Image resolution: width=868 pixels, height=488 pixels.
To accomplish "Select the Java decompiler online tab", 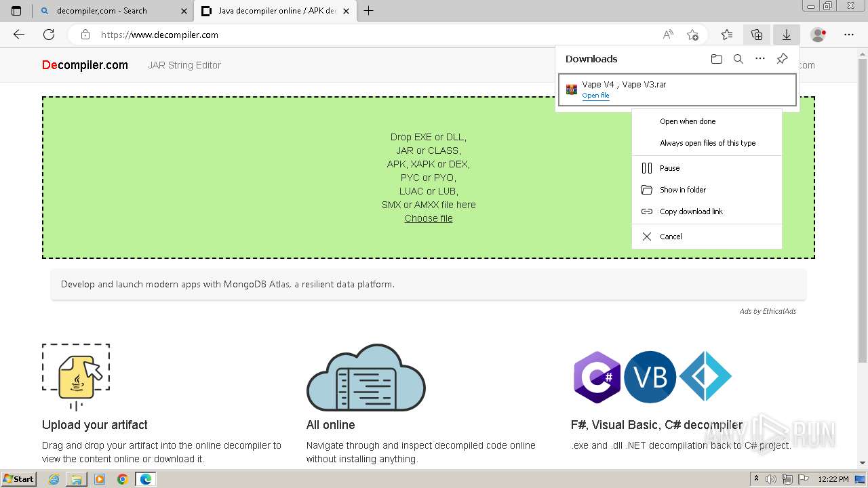I will point(276,11).
